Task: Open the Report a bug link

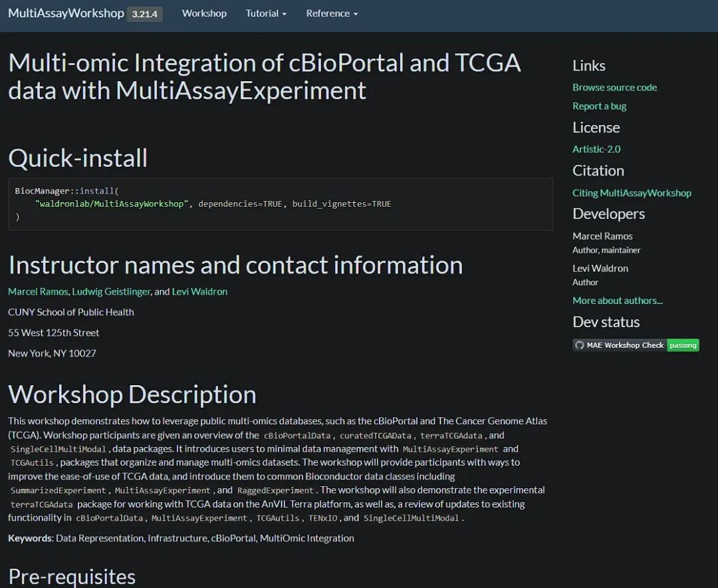Action: point(600,106)
